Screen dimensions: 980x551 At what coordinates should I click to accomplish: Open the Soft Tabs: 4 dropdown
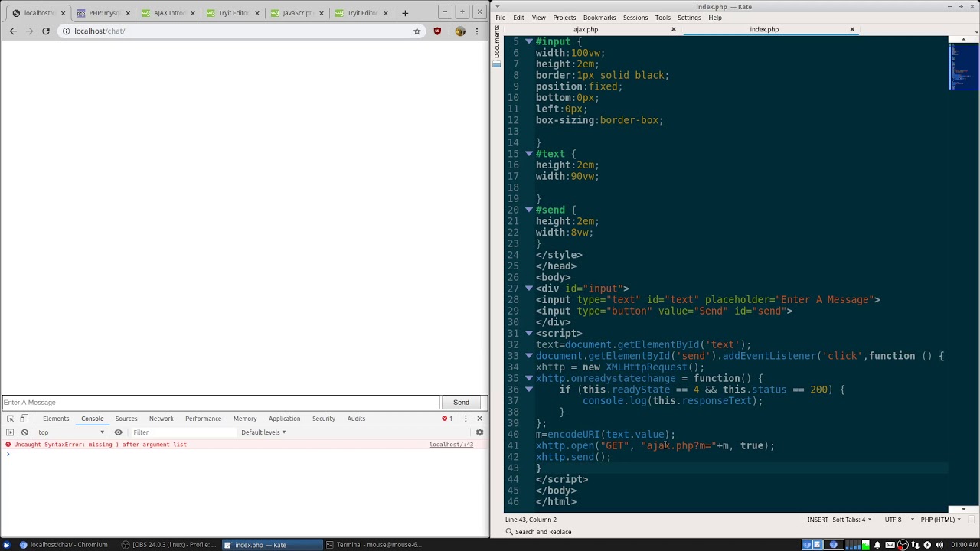(851, 520)
